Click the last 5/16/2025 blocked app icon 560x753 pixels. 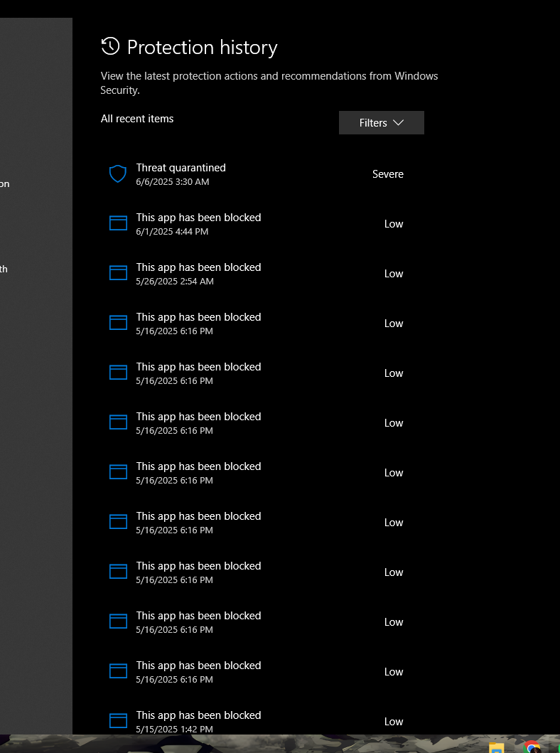[118, 671]
